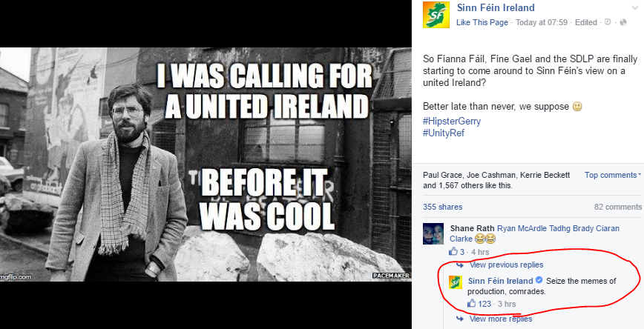Click Sinn Féin reply avatar icon
Viewport: 644px width, 329px height.
coord(456,282)
